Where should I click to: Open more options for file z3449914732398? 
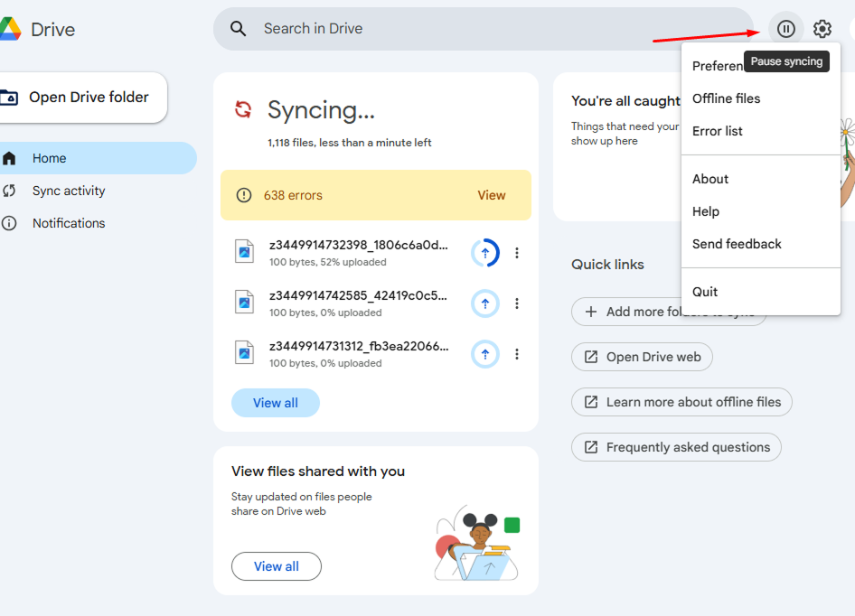tap(517, 253)
